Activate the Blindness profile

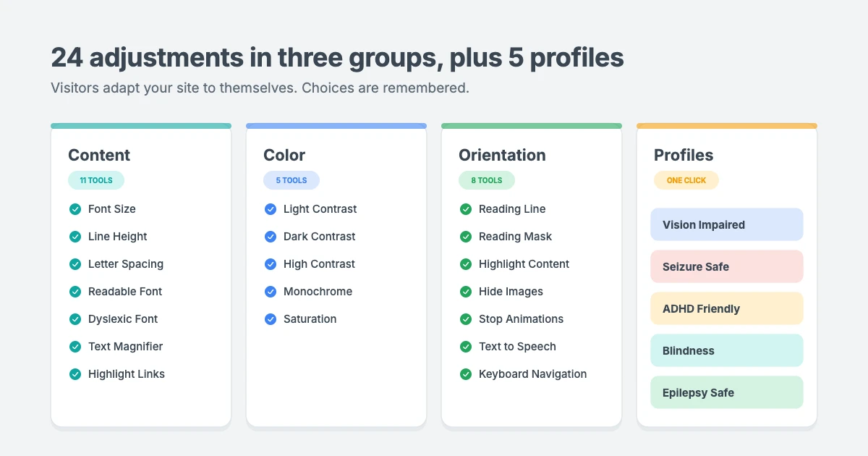click(727, 350)
